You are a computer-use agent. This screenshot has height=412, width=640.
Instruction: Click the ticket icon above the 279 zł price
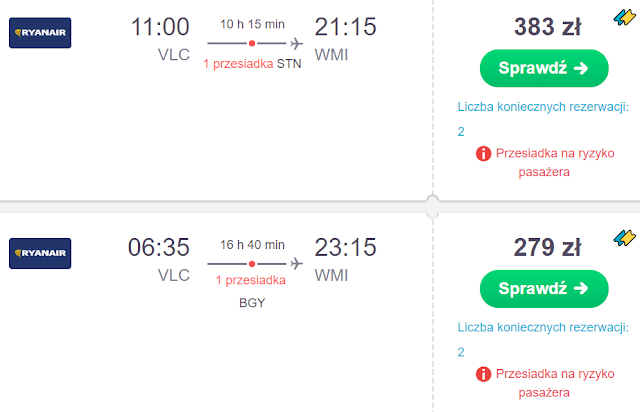pyautogui.click(x=625, y=237)
